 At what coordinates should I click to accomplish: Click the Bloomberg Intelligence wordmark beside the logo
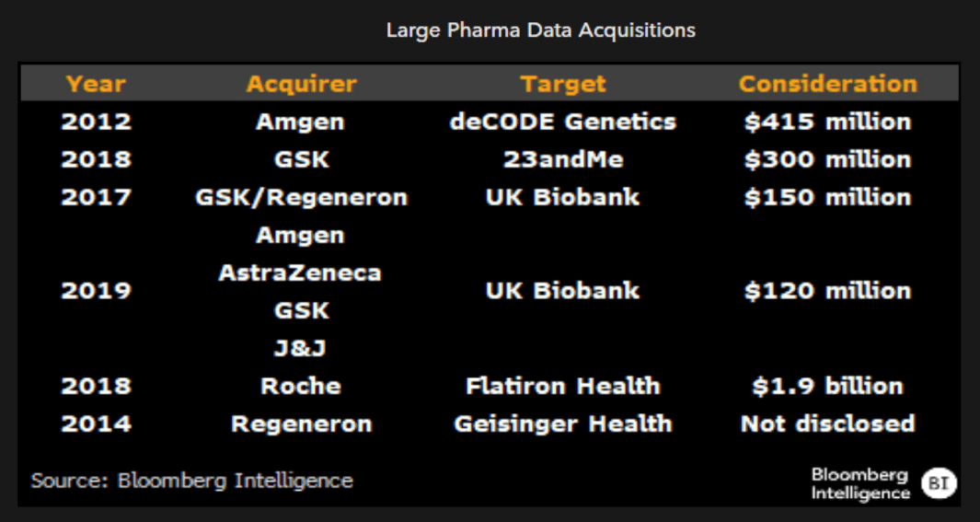coord(860,483)
